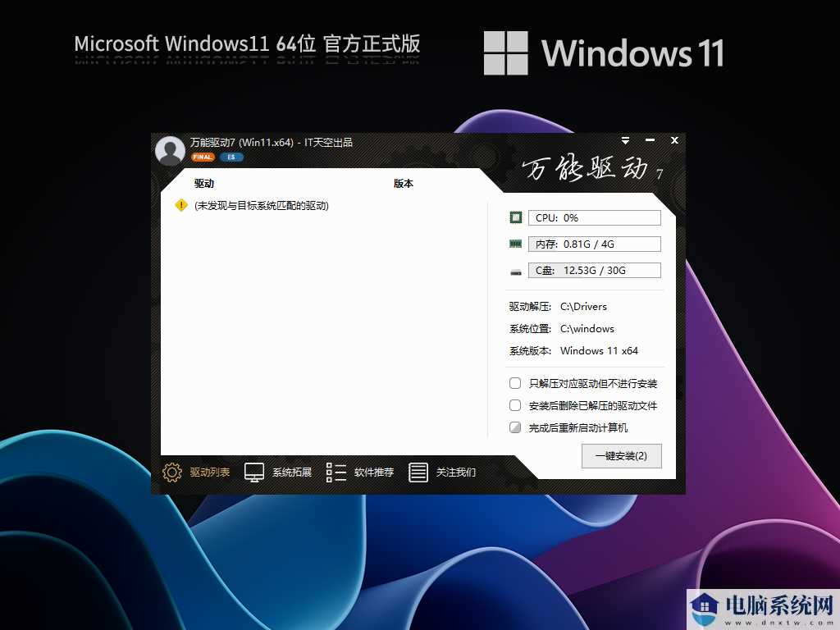Toggle 完成后重新启动计算机 checkbox
The image size is (840, 630).
515,427
